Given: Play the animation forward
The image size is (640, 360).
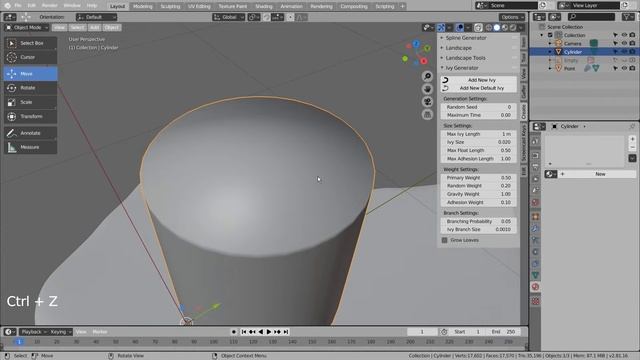Looking at the screenshot, I should pos(269,332).
